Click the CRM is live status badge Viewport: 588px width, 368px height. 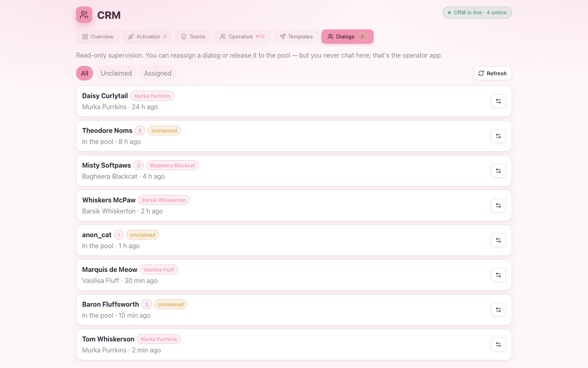(477, 13)
